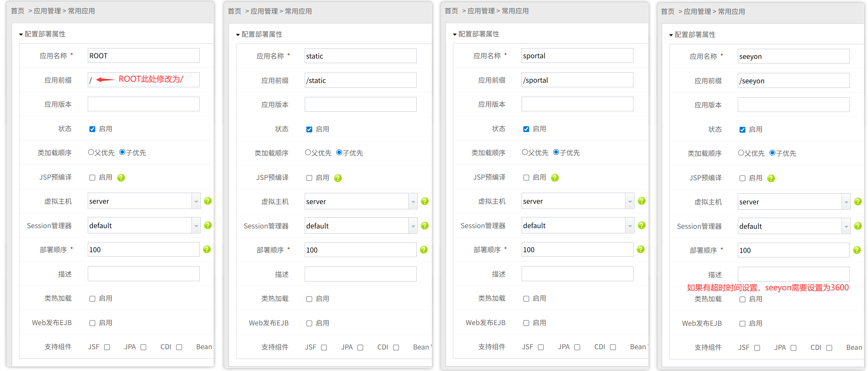Uncheck 状态 启用 checkbox in seeyon panel
868x371 pixels.
click(743, 130)
